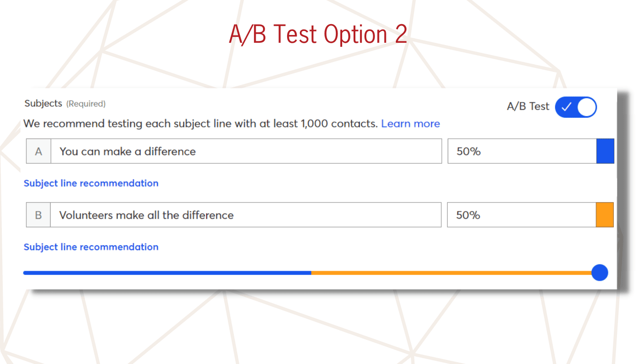Click the blue portion of the split slider
Image resolution: width=637 pixels, height=364 pixels.
coord(167,273)
